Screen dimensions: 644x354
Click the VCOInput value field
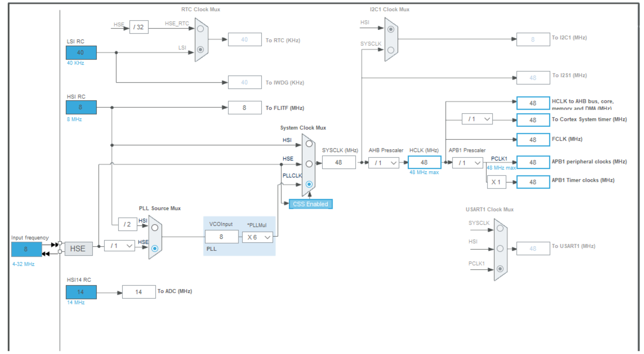[222, 237]
